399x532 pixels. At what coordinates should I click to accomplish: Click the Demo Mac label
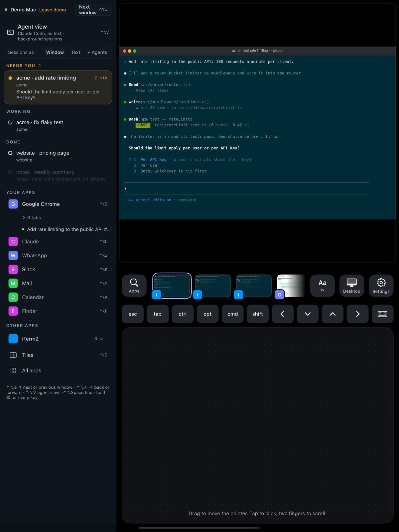click(23, 10)
